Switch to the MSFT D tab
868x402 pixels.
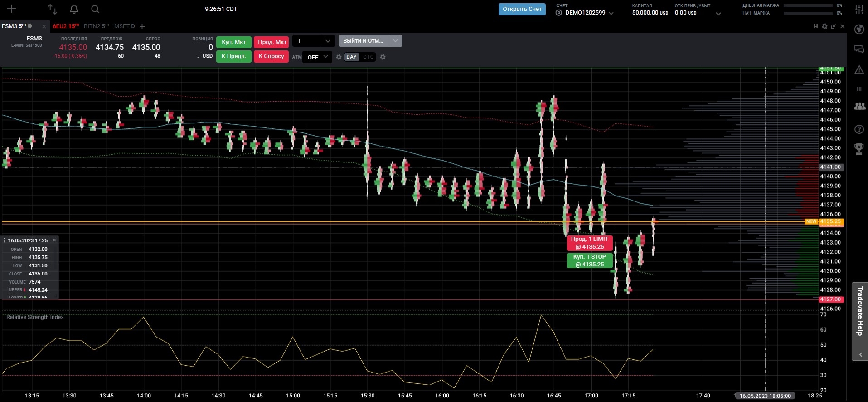point(125,26)
